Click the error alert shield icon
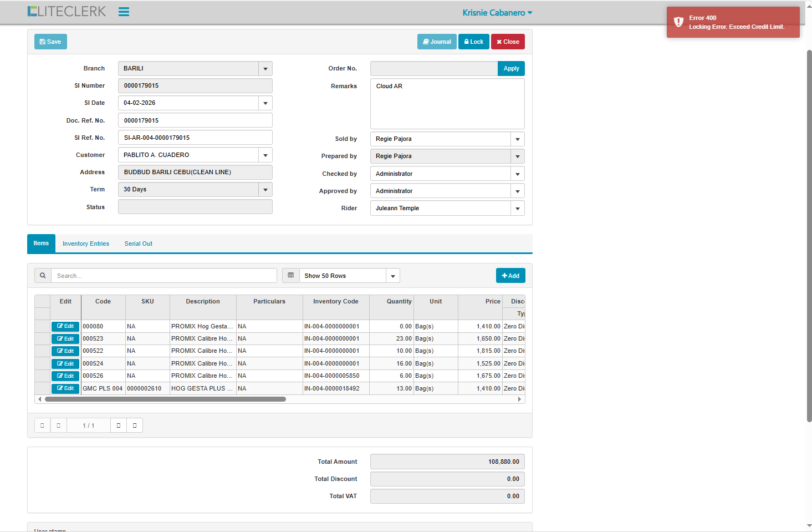Screen dimensions: 812x532 click(x=678, y=22)
